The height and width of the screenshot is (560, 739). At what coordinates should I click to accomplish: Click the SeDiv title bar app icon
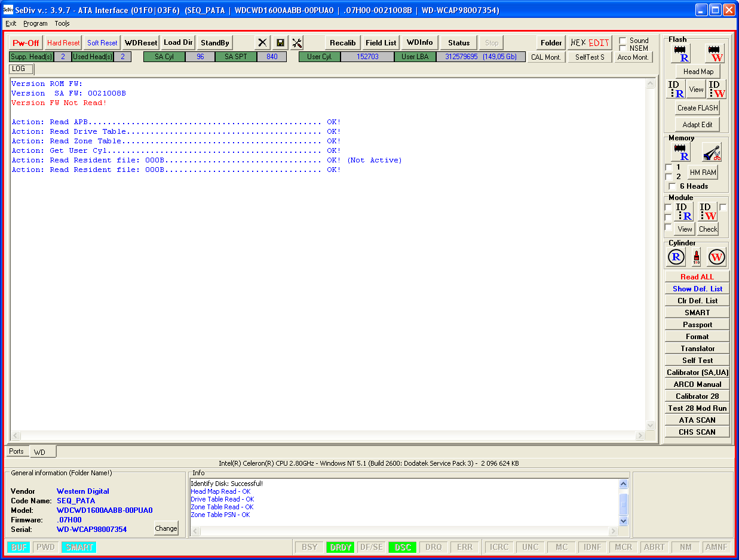8,10
